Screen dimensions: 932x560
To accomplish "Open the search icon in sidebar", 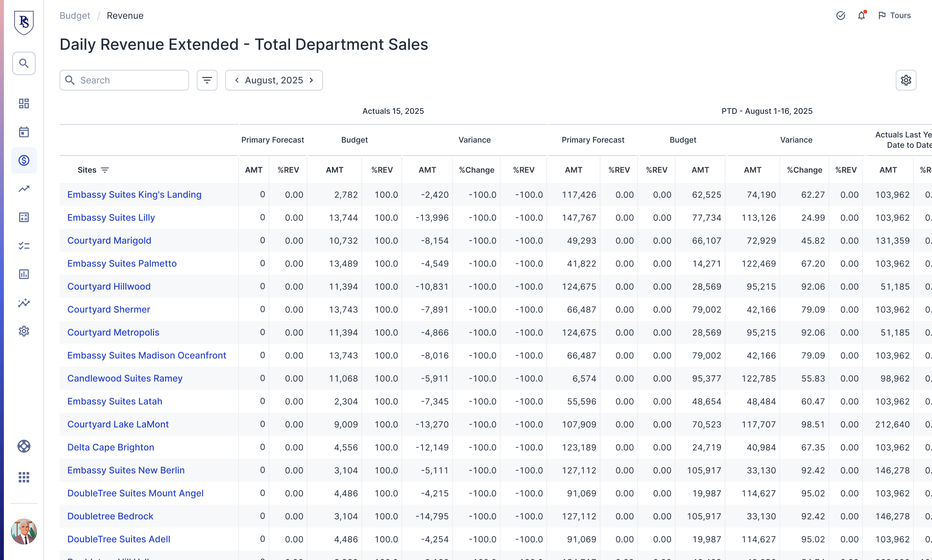I will tap(24, 63).
